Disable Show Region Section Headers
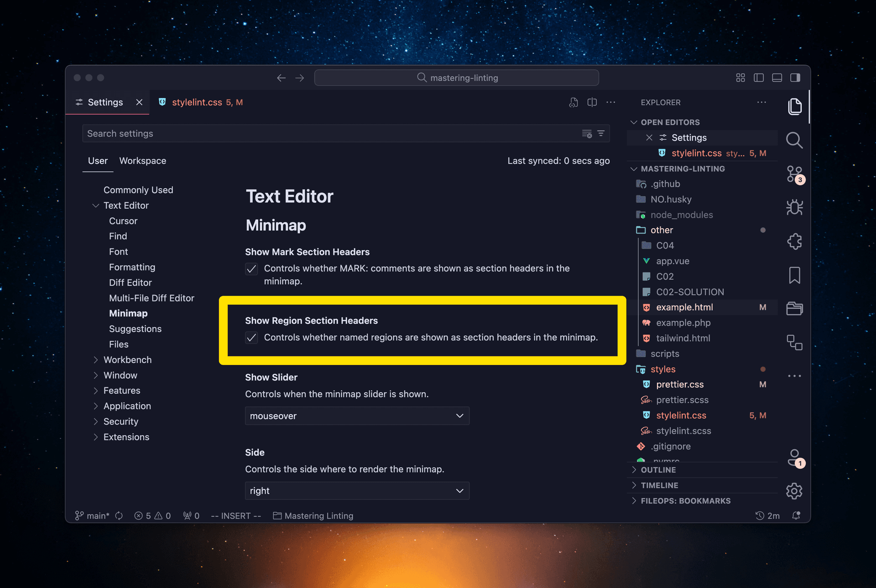This screenshot has height=588, width=876. (251, 338)
